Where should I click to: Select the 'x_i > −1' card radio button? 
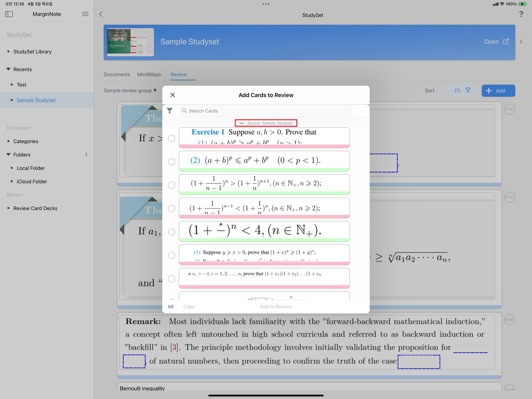pyautogui.click(x=172, y=279)
